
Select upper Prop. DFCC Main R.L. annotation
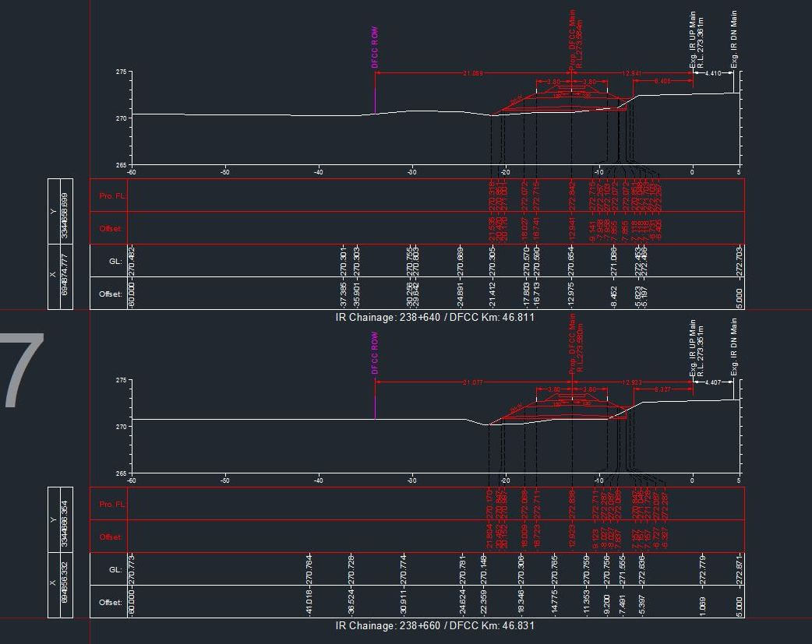click(576, 39)
